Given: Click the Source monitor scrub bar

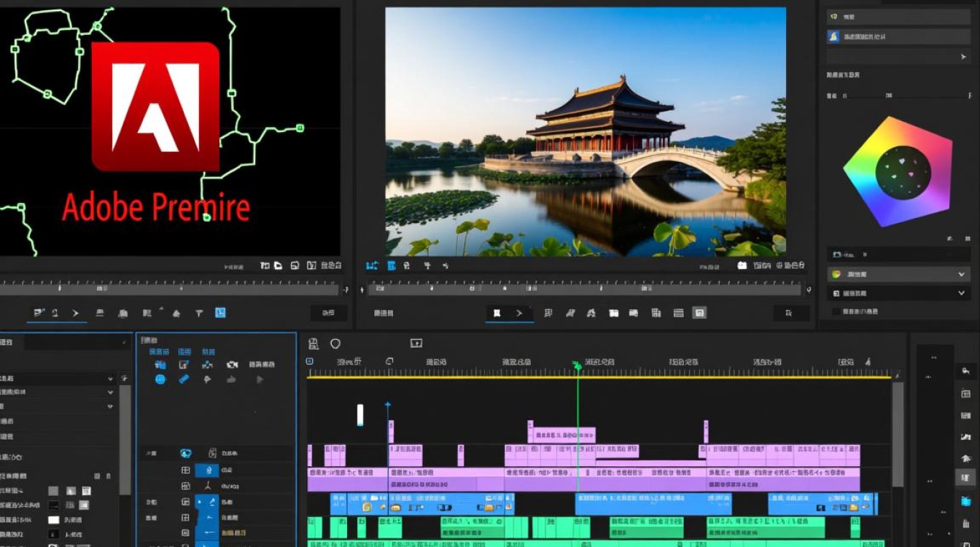Looking at the screenshot, I should click(x=169, y=290).
